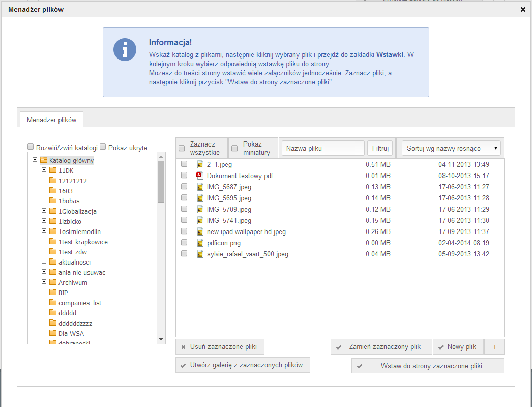Toggle Rozwiń/zwiń katalogi checkbox
This screenshot has width=532, height=407.
click(31, 147)
